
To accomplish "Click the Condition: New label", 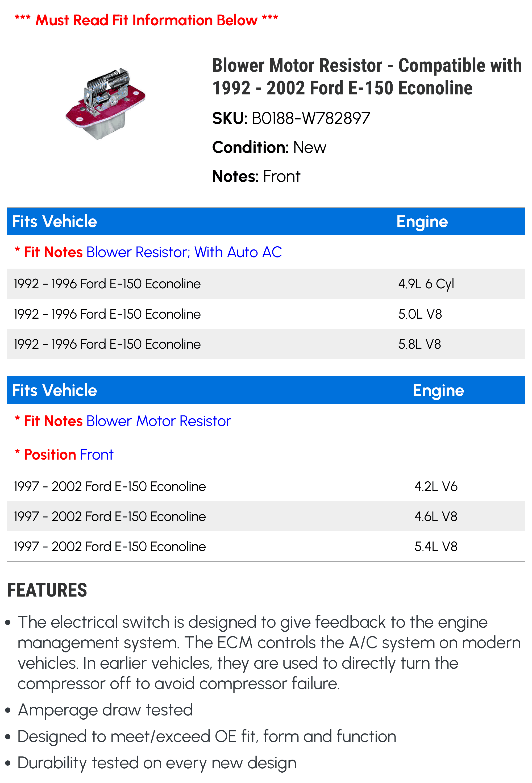I will pyautogui.click(x=269, y=147).
